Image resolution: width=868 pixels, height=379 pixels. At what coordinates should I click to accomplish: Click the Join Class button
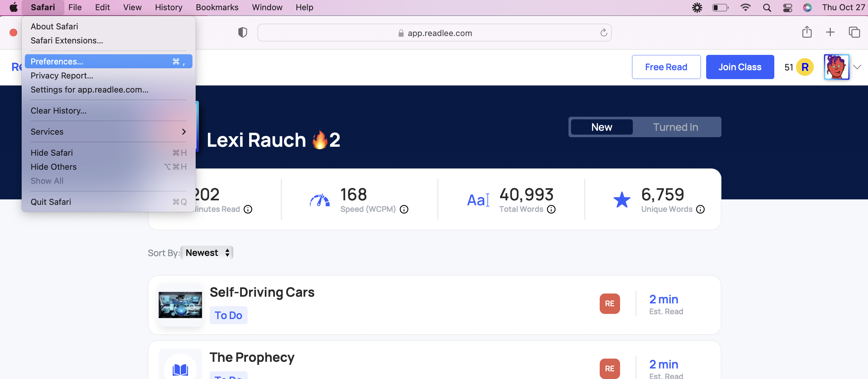[x=740, y=67]
